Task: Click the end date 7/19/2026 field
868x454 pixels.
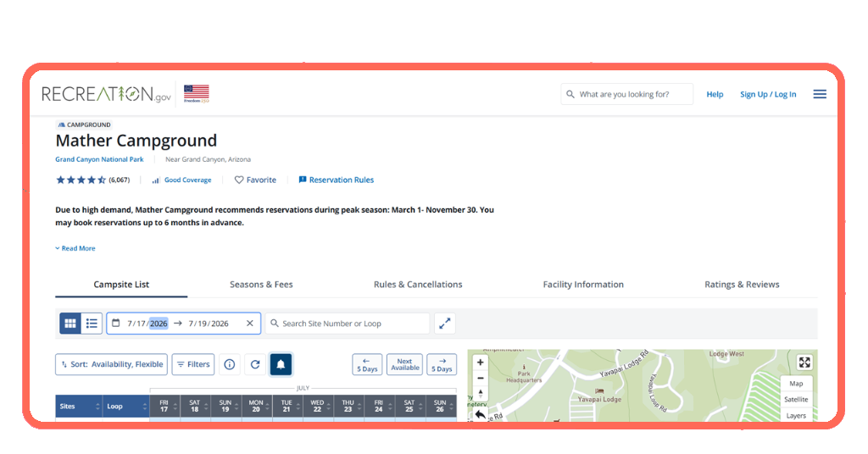Action: point(209,324)
